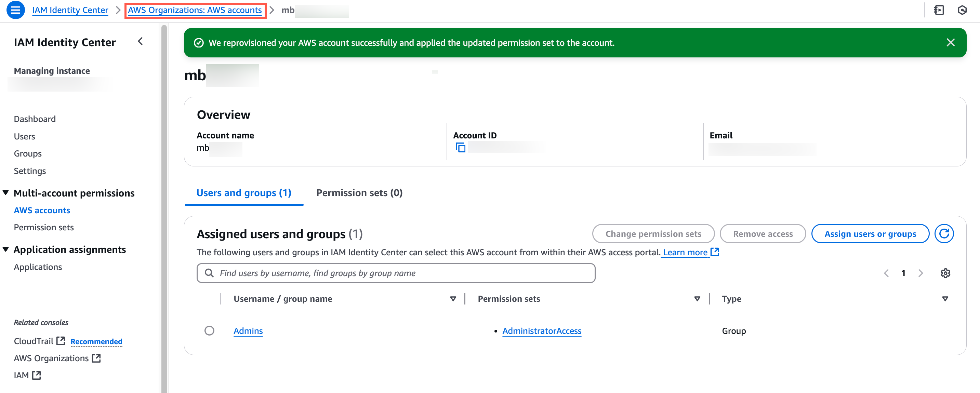Sort by Permission sets column arrow
The width and height of the screenshot is (980, 393).
point(697,299)
